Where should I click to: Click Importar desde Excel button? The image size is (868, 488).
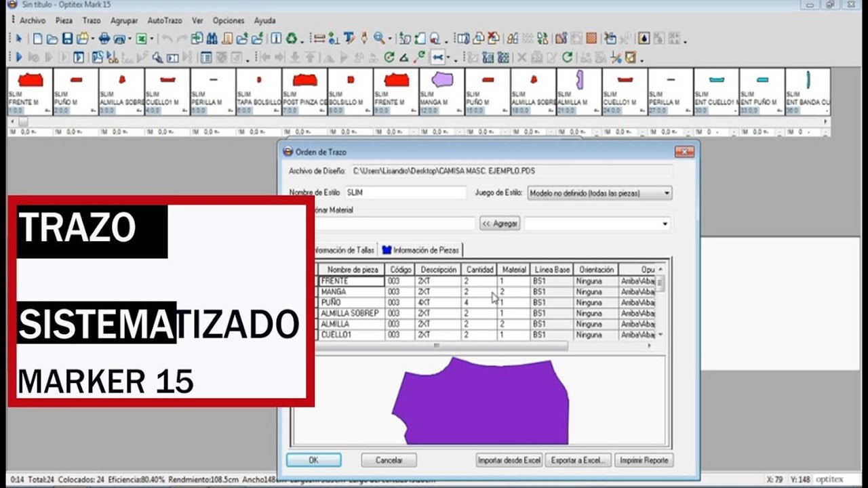509,460
